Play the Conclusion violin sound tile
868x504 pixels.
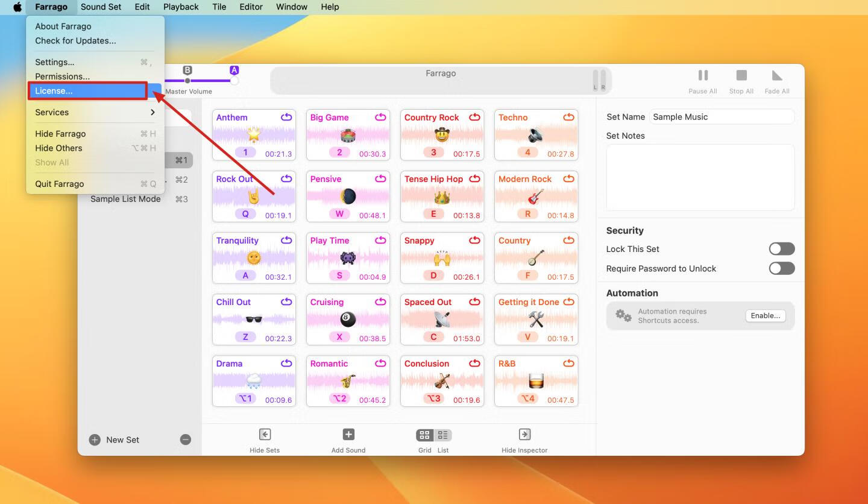(x=442, y=380)
